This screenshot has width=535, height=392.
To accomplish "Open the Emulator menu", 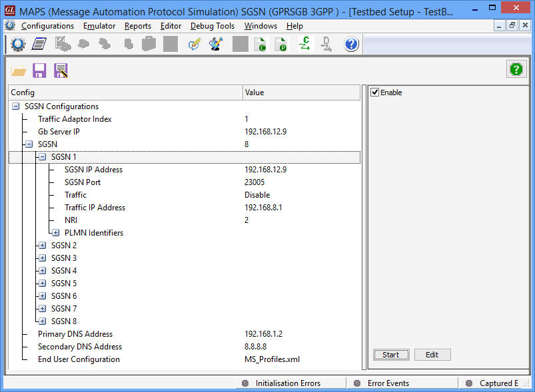I will point(99,26).
